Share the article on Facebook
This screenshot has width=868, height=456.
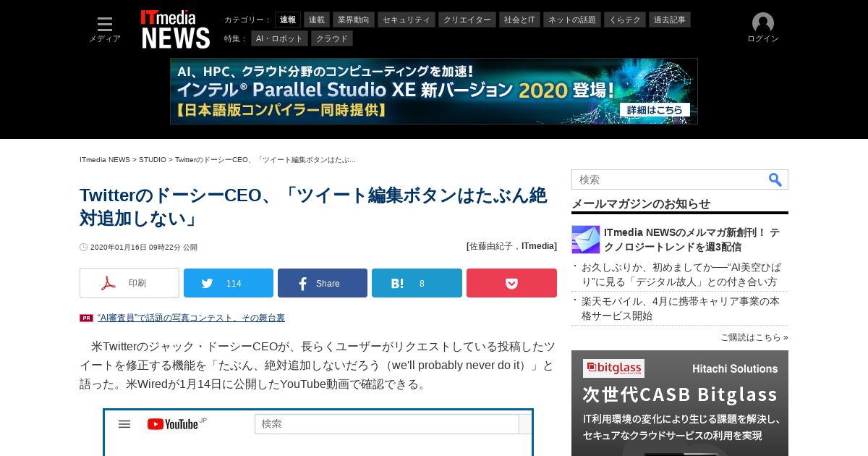[323, 283]
